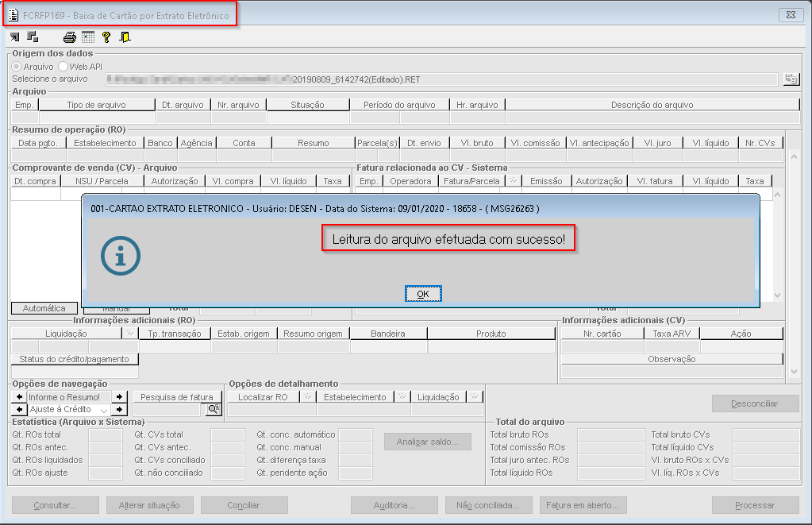
Task: Click the Período do arquivo column header
Action: (399, 105)
